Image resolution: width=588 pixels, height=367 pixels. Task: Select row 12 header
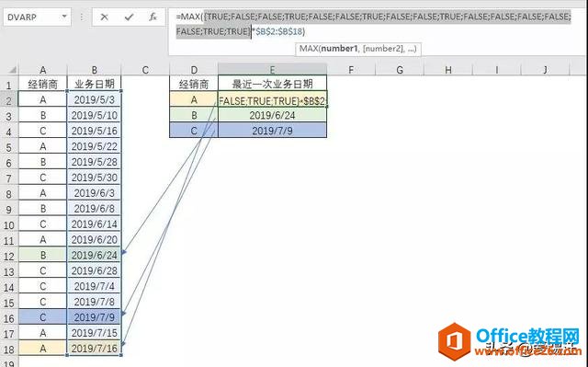click(8, 256)
